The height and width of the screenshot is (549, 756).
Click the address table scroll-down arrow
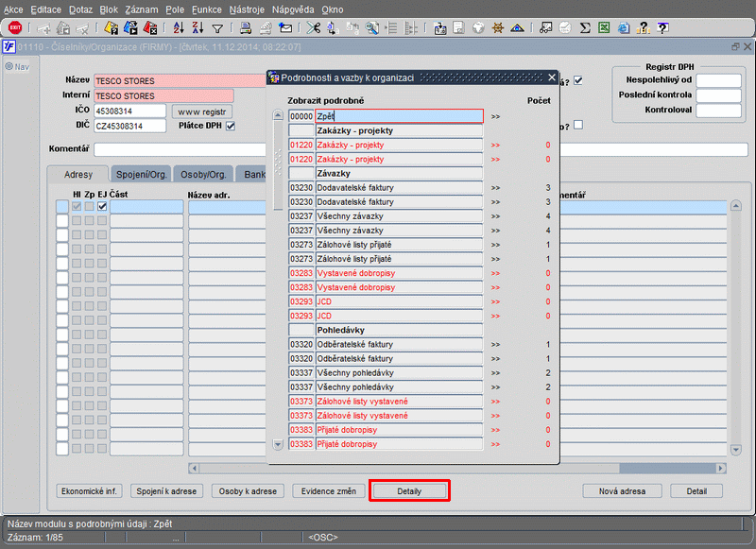[736, 450]
